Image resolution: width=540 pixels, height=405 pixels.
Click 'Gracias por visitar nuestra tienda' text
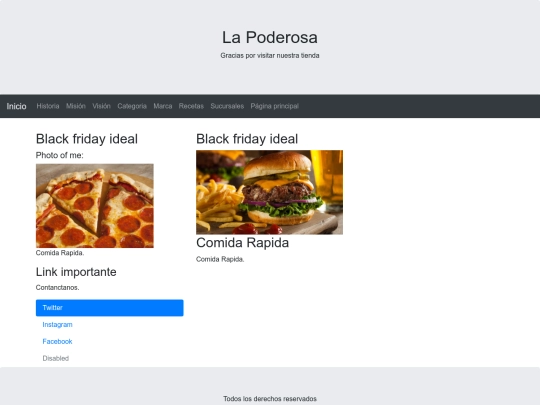point(270,55)
